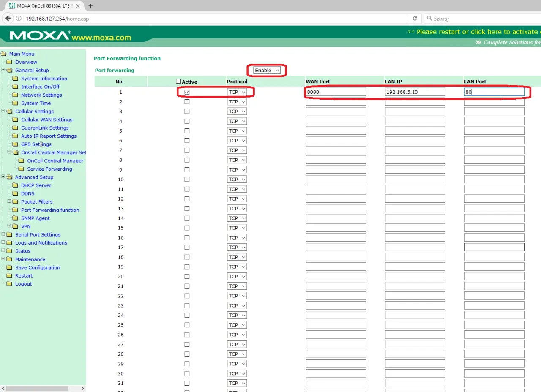Screen dimensions: 541x392
Task: Toggle the Active header select-all checkbox
Action: (178, 81)
